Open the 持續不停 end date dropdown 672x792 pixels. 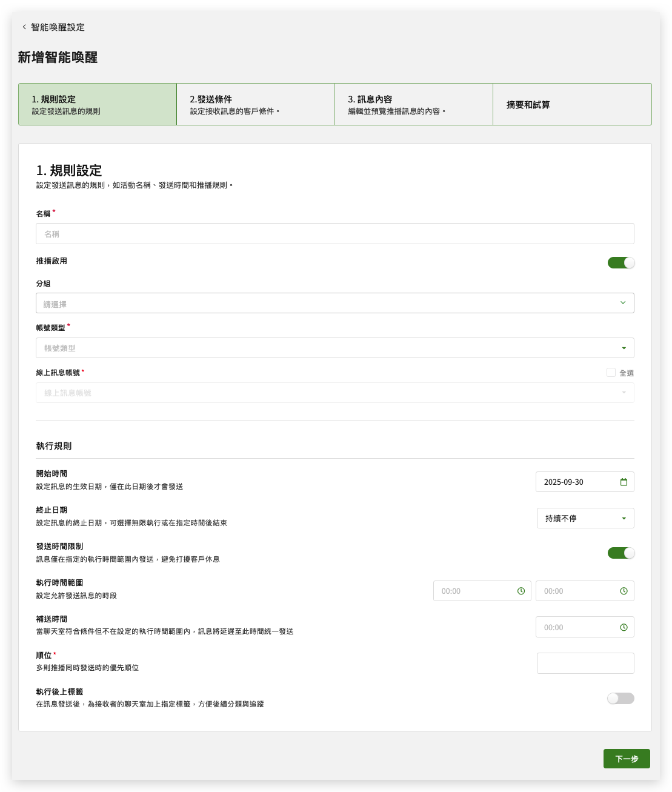tap(585, 519)
